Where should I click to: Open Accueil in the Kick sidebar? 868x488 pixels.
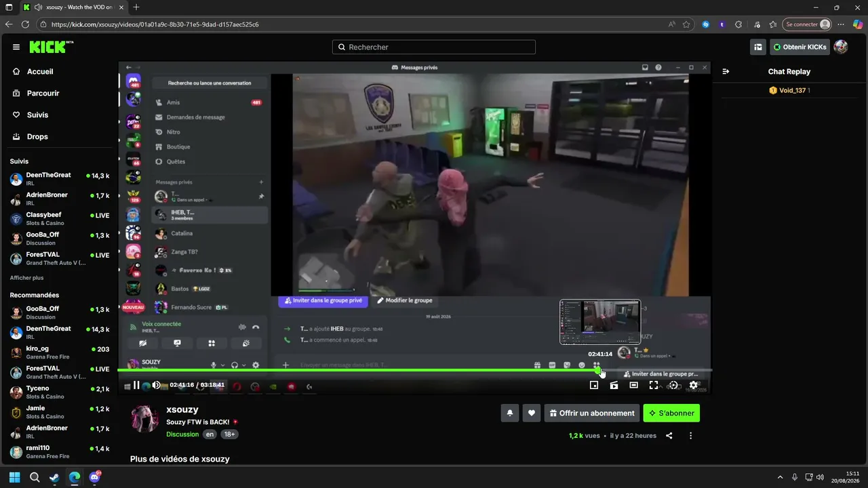[40, 71]
